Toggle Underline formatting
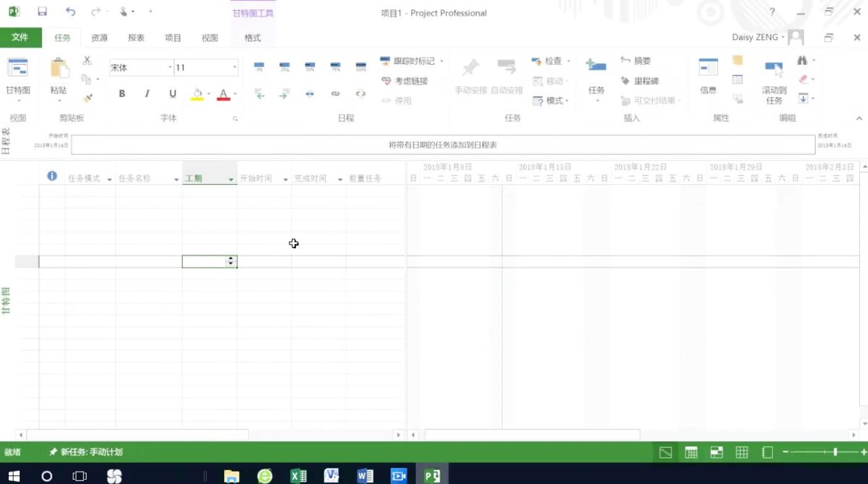 pyautogui.click(x=172, y=94)
